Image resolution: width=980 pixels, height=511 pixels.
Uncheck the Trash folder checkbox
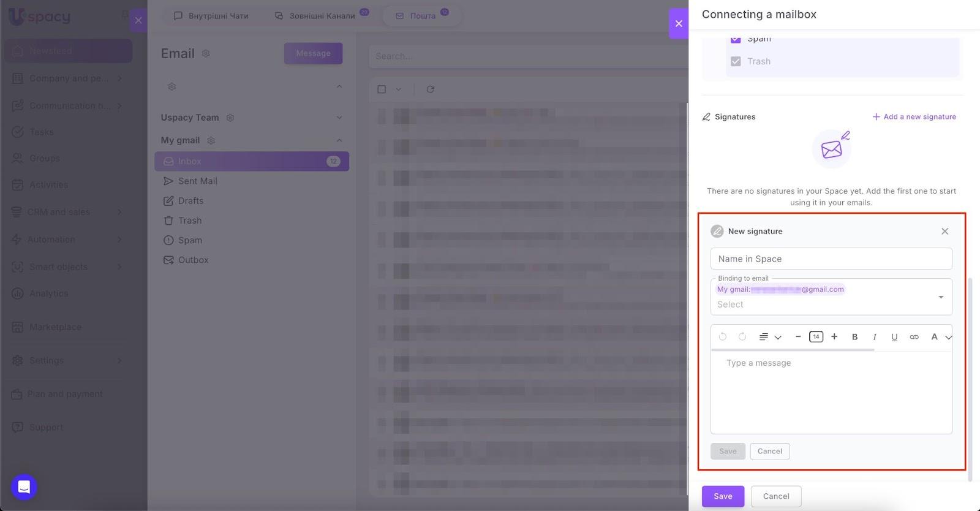point(736,61)
